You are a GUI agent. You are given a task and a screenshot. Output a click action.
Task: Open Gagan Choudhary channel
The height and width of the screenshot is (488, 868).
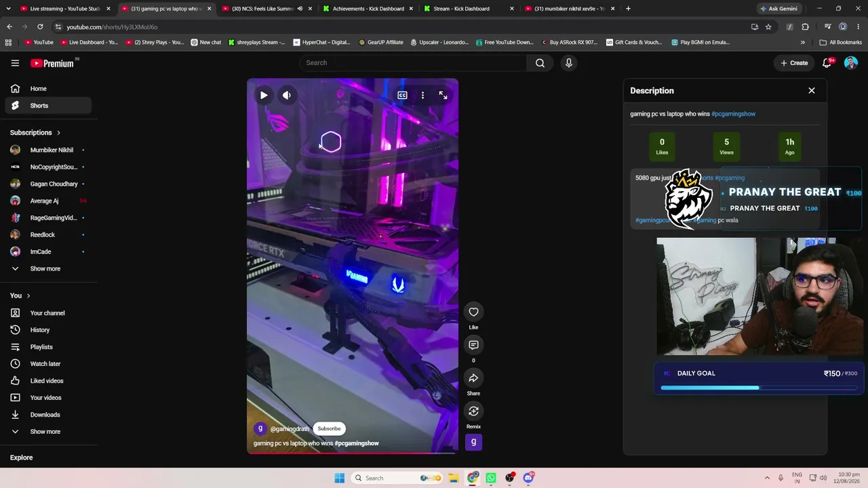(48, 184)
